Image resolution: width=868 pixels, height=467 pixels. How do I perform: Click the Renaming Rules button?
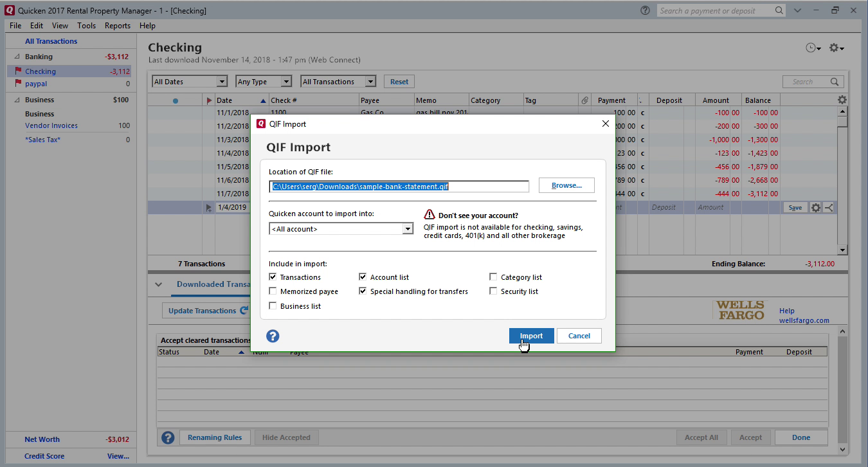[x=215, y=437]
